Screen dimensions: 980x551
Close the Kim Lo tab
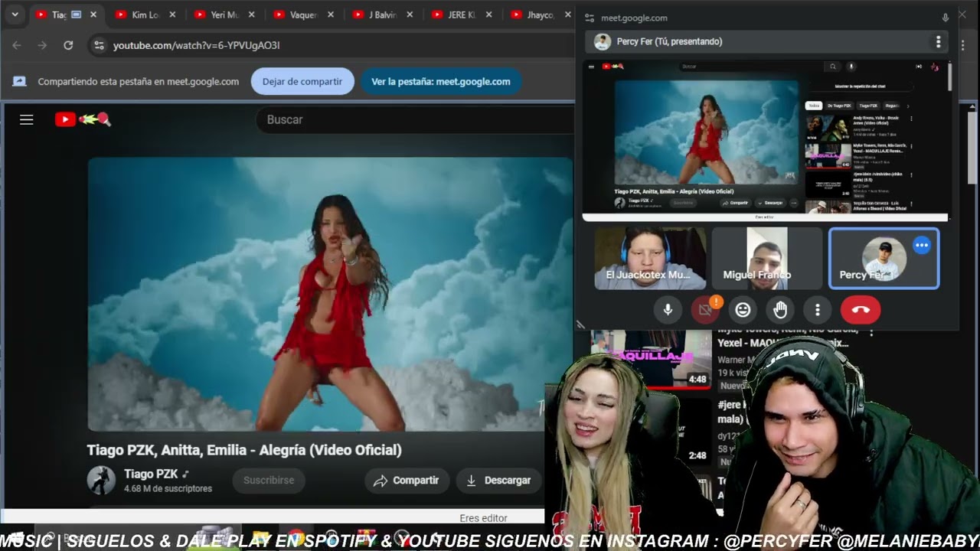coord(172,15)
